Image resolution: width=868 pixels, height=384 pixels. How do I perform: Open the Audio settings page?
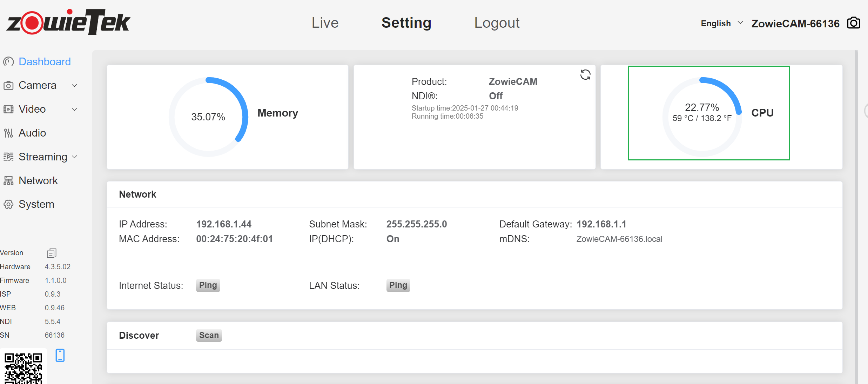coord(32,133)
